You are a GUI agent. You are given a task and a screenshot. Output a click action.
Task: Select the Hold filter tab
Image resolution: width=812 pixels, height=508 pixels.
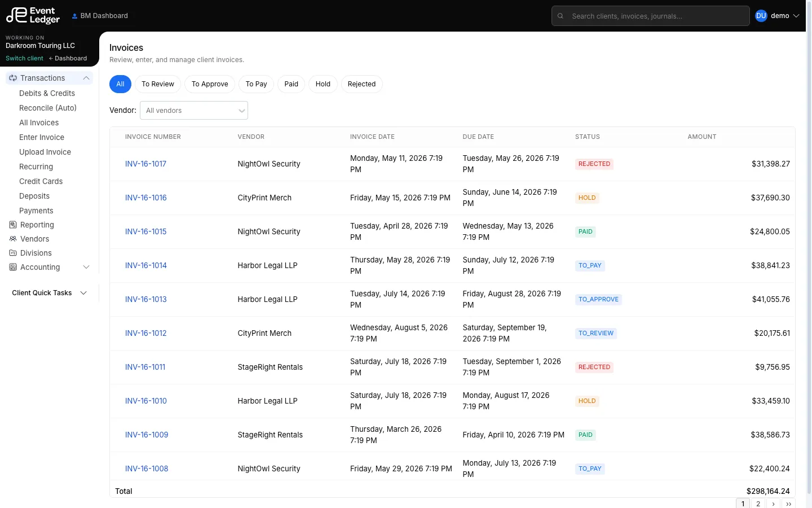tap(323, 84)
